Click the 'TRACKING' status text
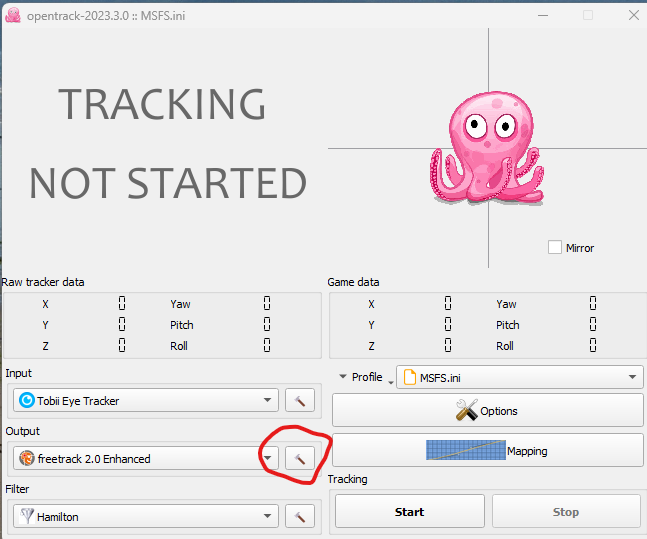Viewport: 647px width, 539px height. [162, 104]
